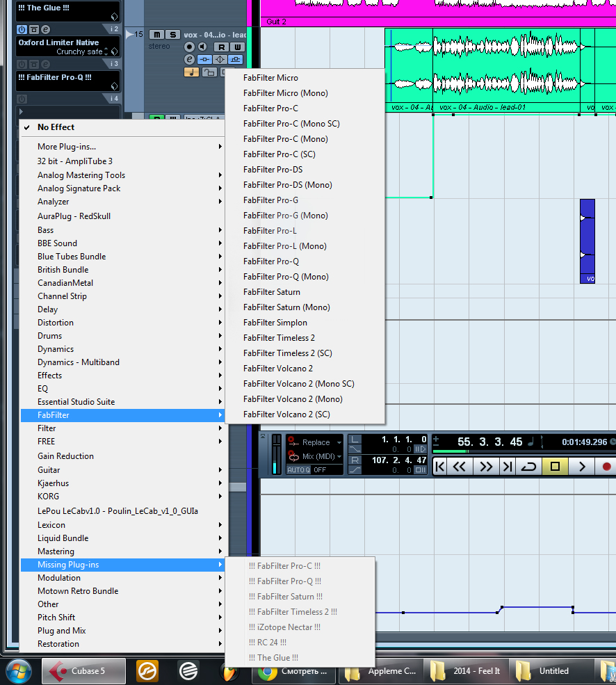Viewport: 616px width, 685px height.
Task: Activate the power button of empty slot i4
Action: pos(22,99)
